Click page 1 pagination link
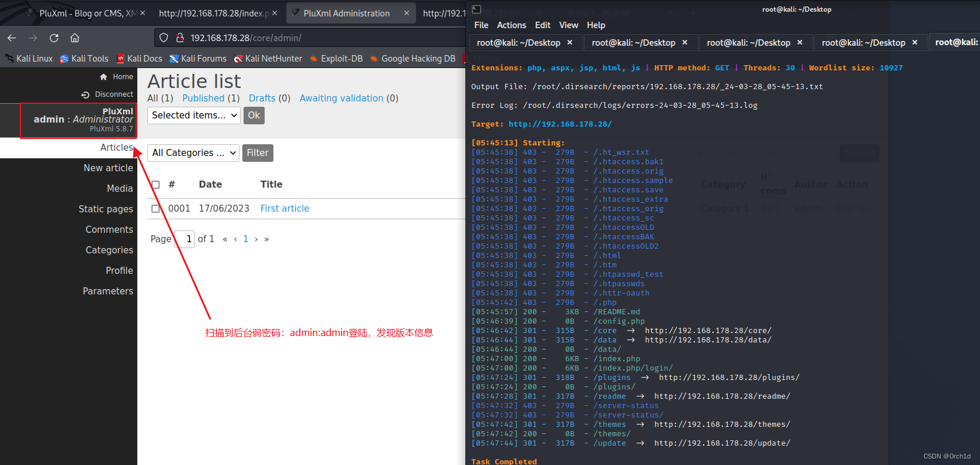The image size is (980, 465). [246, 239]
